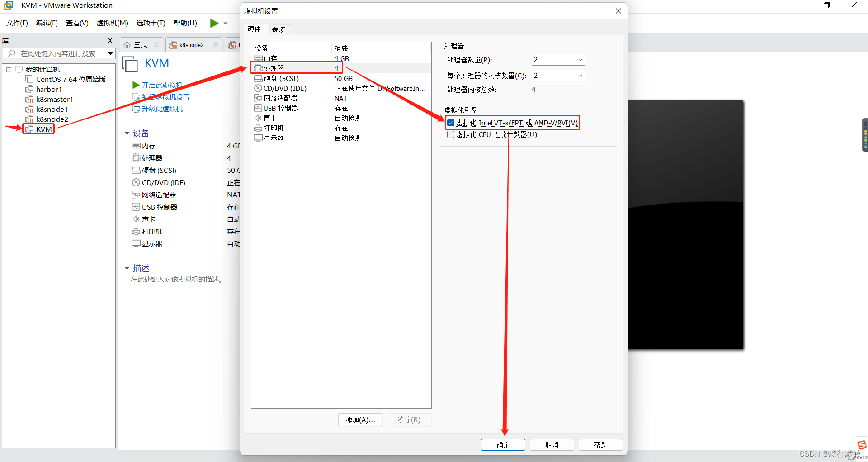Select the 网络适配器 NAT row in settings
This screenshot has height=462, width=868.
(x=341, y=99)
